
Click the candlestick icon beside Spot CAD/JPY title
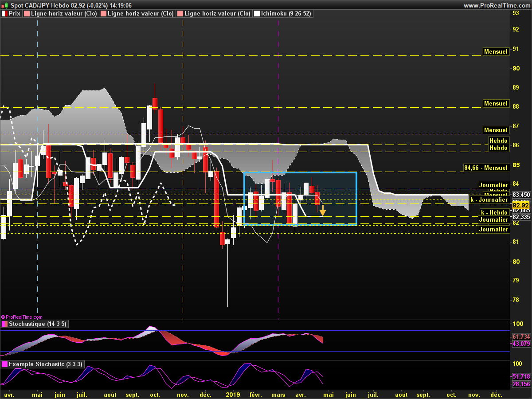pyautogui.click(x=4, y=5)
